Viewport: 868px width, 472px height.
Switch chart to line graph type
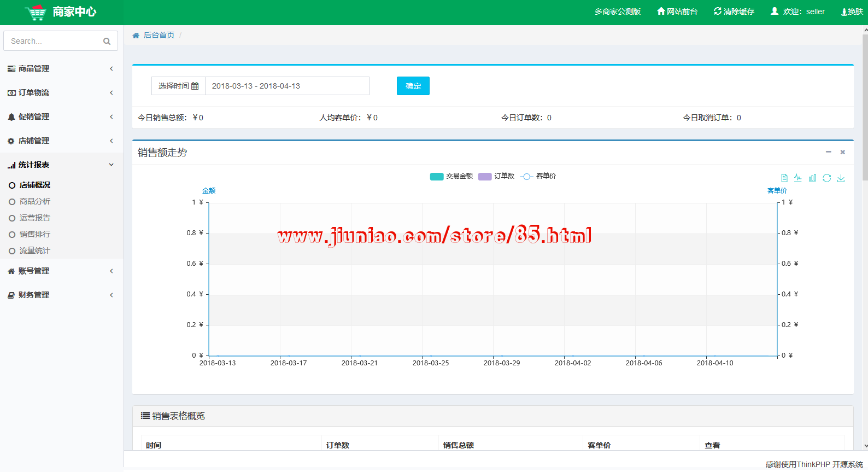[798, 178]
